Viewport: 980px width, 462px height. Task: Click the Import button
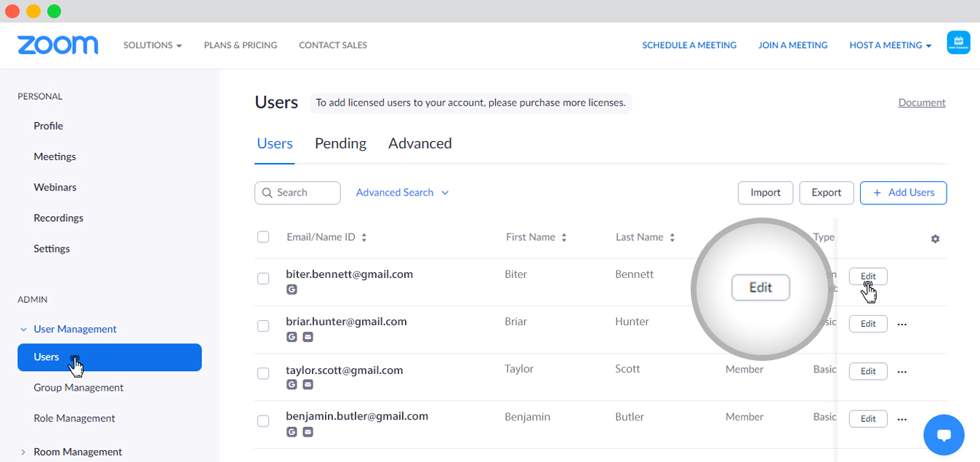click(x=766, y=193)
